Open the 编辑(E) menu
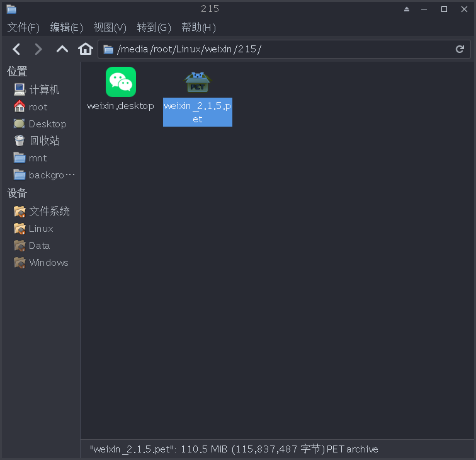The width and height of the screenshot is (476, 460). coord(67,28)
